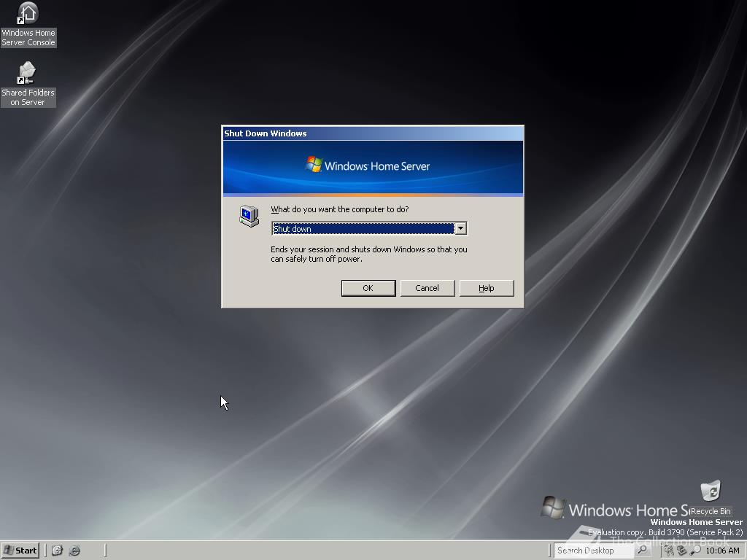Open the shutdown action dropdown arrow
The width and height of the screenshot is (747, 560).
pos(461,228)
